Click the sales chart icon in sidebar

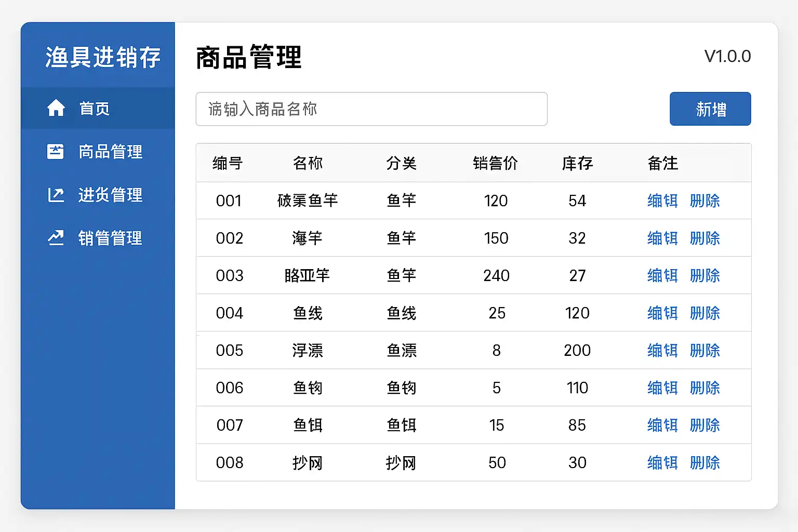56,238
